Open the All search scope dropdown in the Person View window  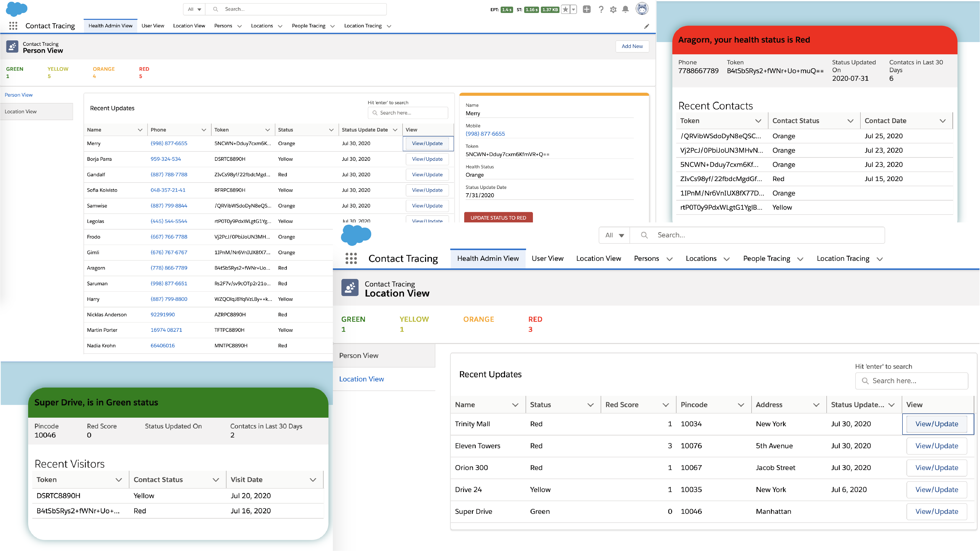tap(194, 9)
